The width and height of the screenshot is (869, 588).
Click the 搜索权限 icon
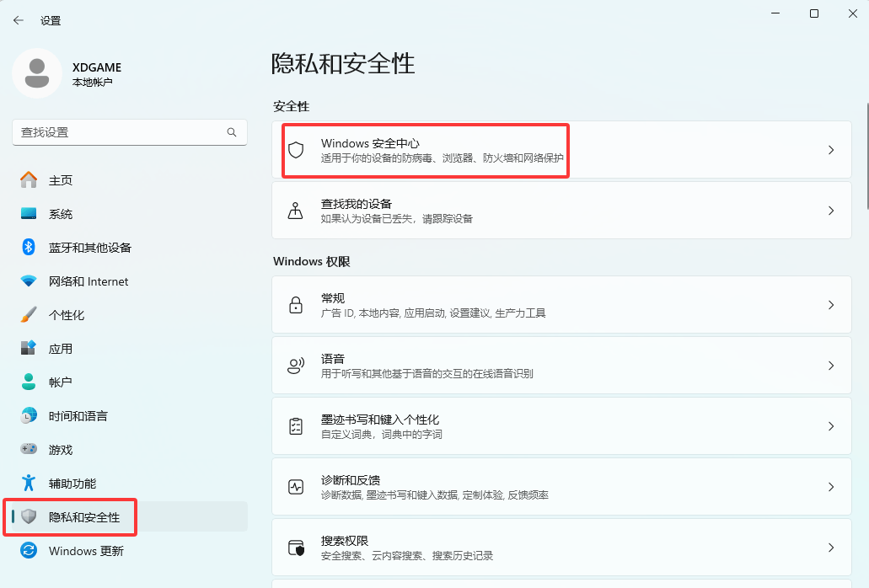coord(296,548)
